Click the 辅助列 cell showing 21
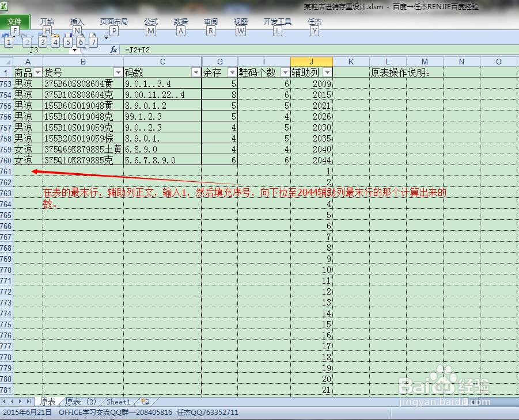The image size is (519, 420). 312,390
